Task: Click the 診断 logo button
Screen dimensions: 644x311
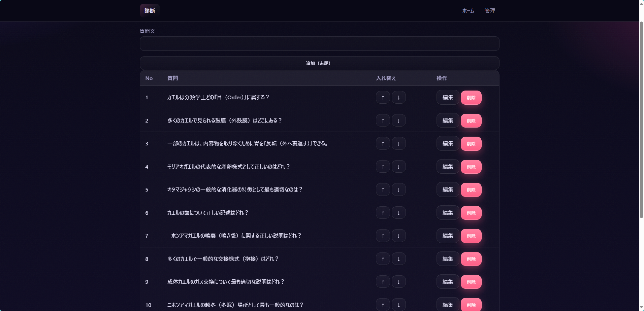Action: pos(150,11)
